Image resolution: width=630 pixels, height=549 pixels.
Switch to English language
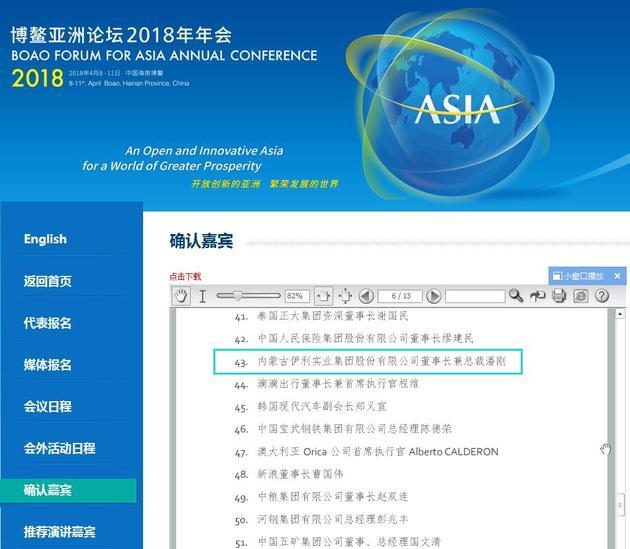coord(45,239)
